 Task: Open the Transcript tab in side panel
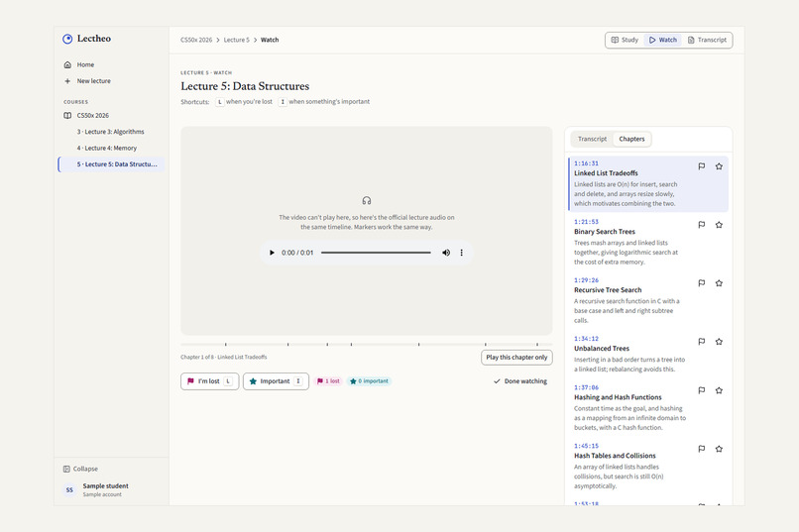[x=592, y=139]
